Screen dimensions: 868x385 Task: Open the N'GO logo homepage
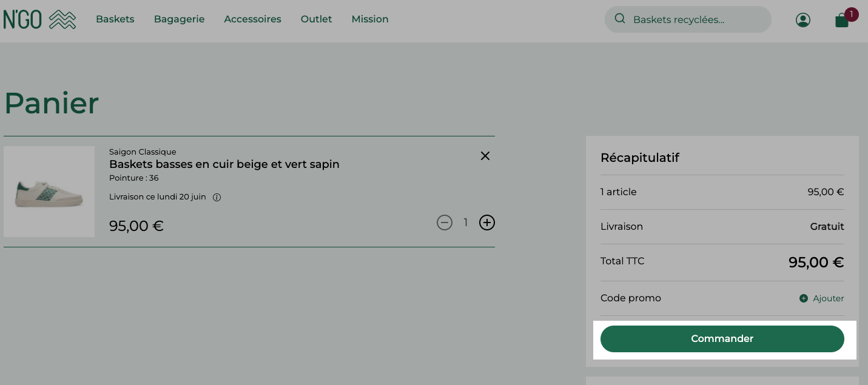40,19
